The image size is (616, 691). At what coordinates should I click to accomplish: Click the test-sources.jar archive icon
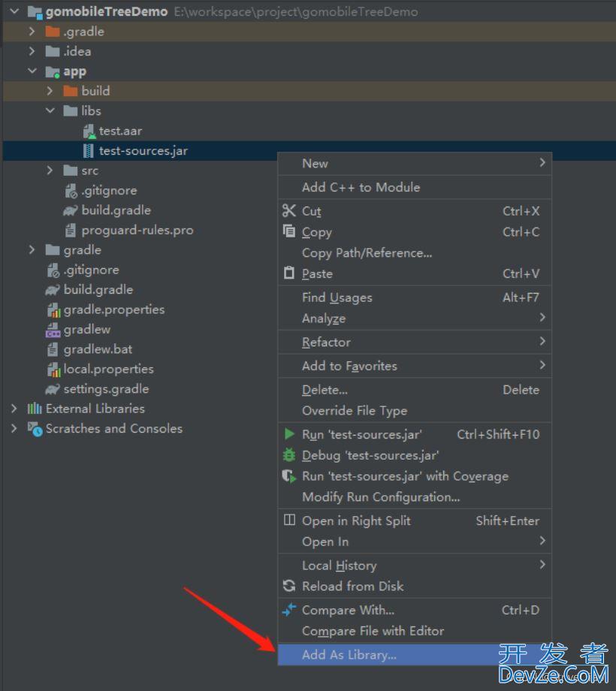point(89,151)
